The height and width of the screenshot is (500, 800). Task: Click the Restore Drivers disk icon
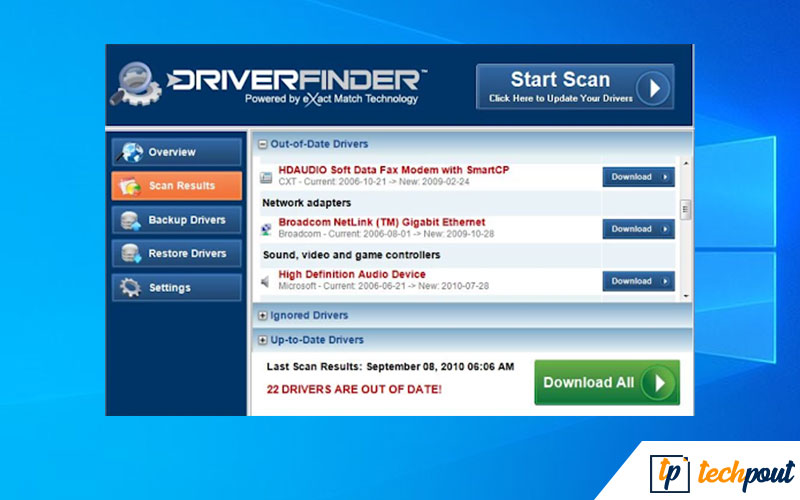pos(131,254)
